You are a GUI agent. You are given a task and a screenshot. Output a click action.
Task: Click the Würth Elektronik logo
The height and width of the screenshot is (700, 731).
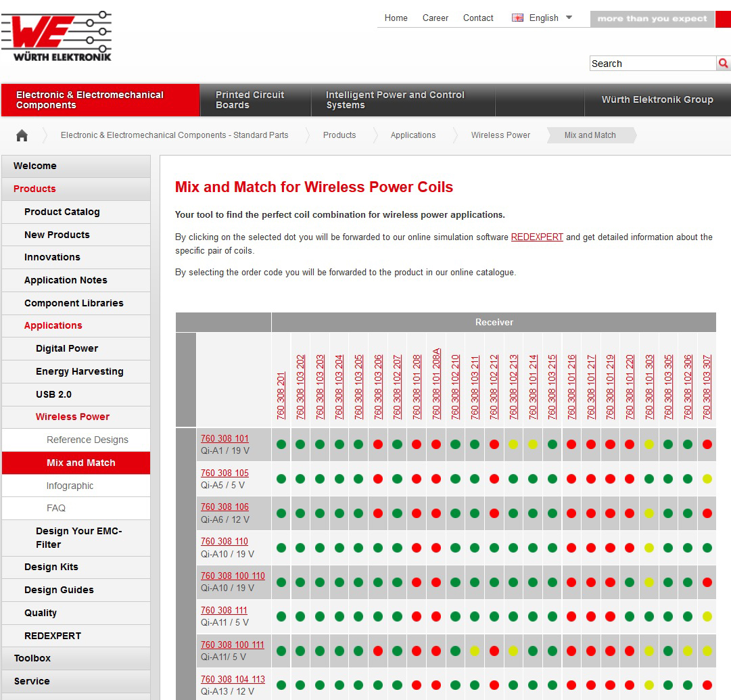coord(56,37)
